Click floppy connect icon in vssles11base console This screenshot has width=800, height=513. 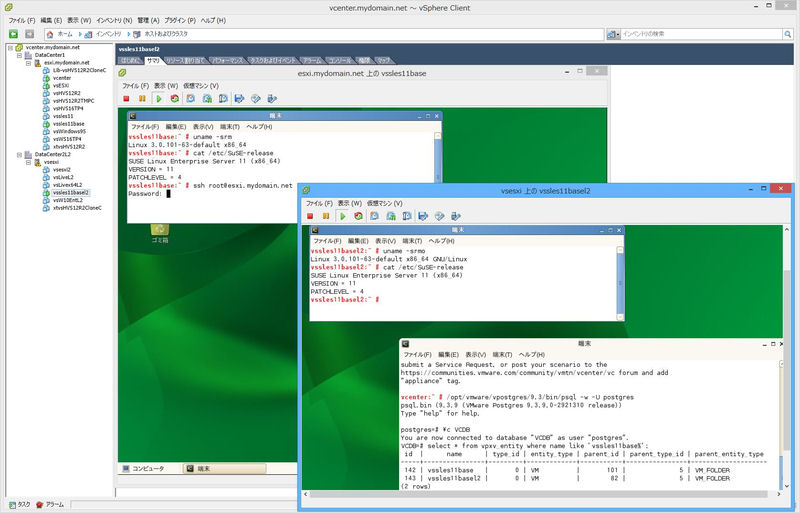point(239,99)
